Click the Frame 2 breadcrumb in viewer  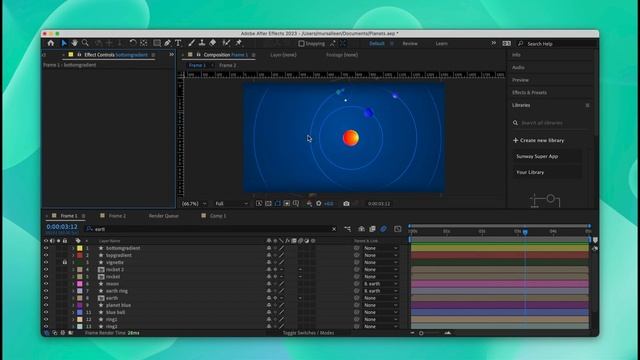coord(228,65)
